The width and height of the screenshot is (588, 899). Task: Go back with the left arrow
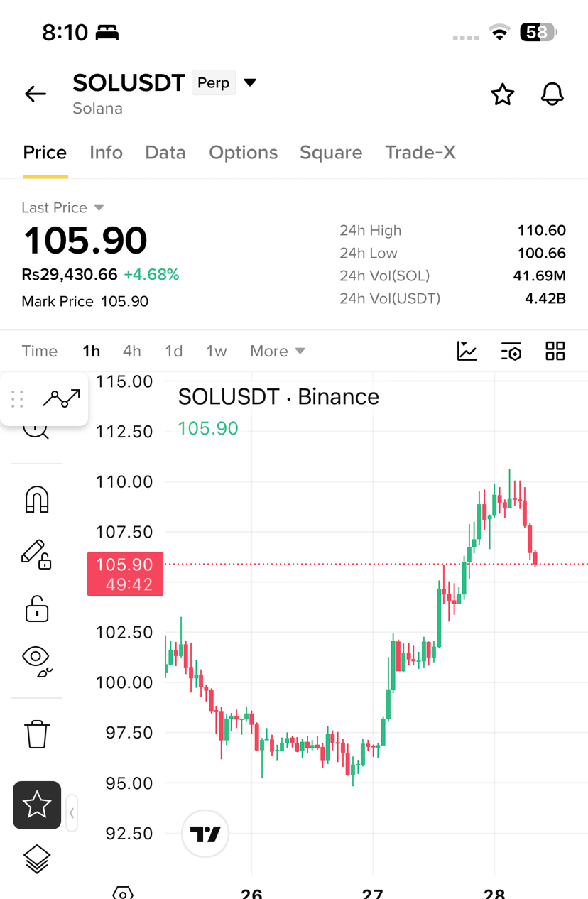pyautogui.click(x=36, y=94)
